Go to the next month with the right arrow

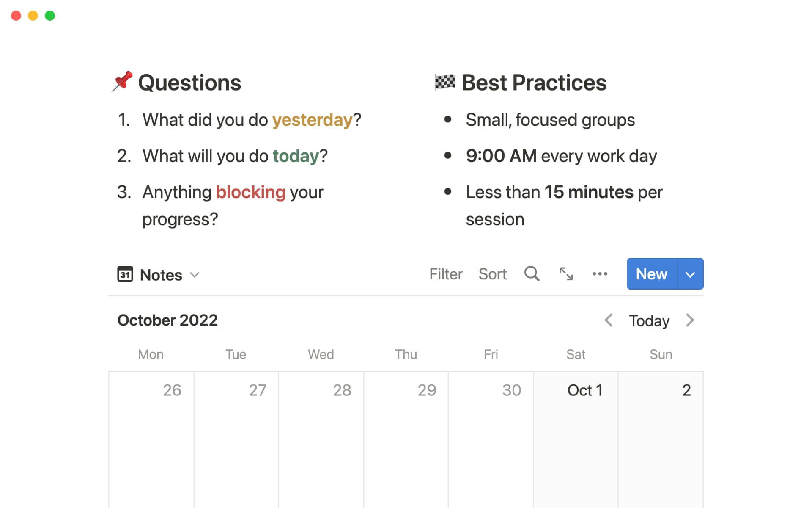(x=690, y=321)
